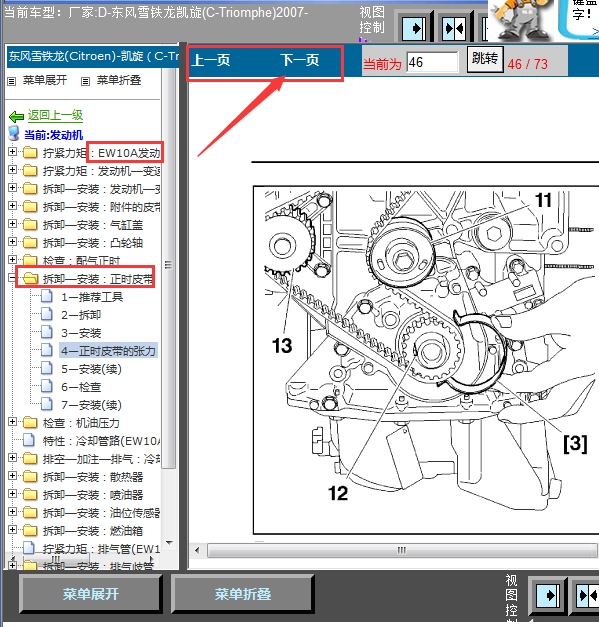The height and width of the screenshot is (627, 599).
Task: Return to upper level via 返回上一级
Action: pyautogui.click(x=55, y=116)
